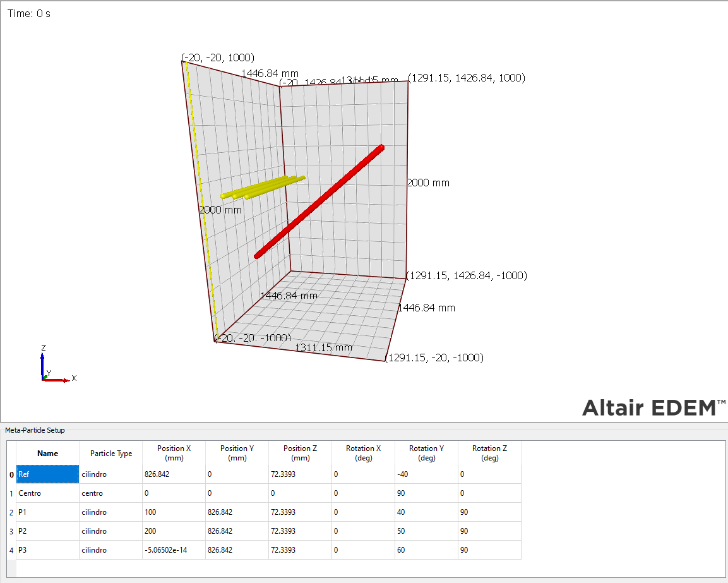Screen dimensions: 728x583
Task: Select the Ref name cell
Action: (47, 474)
